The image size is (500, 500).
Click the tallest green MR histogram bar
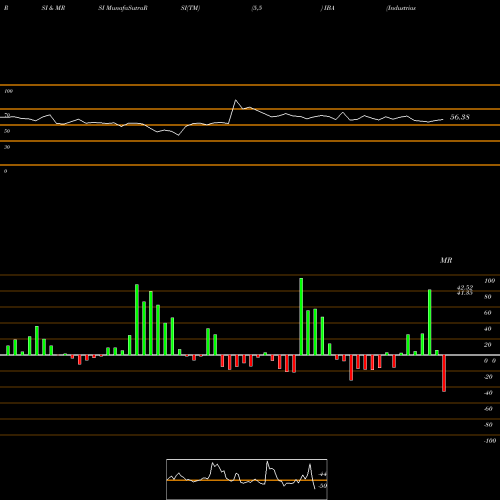click(301, 317)
